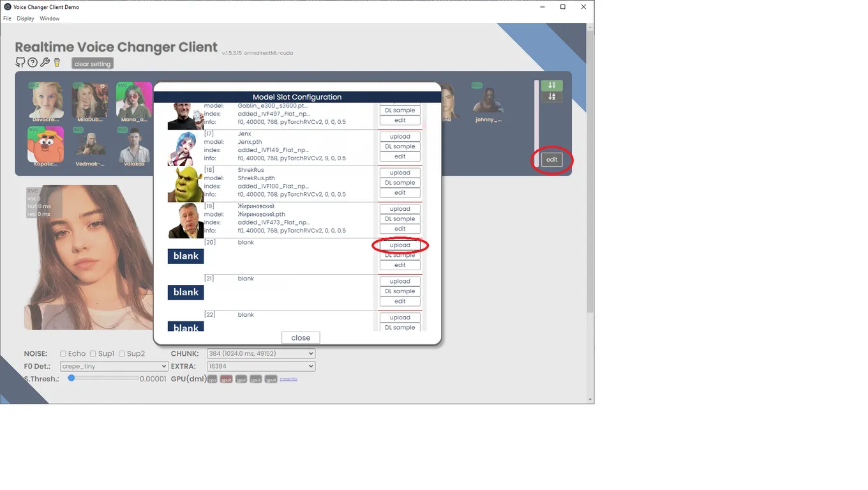
Task: Open the Display menu
Action: click(26, 19)
